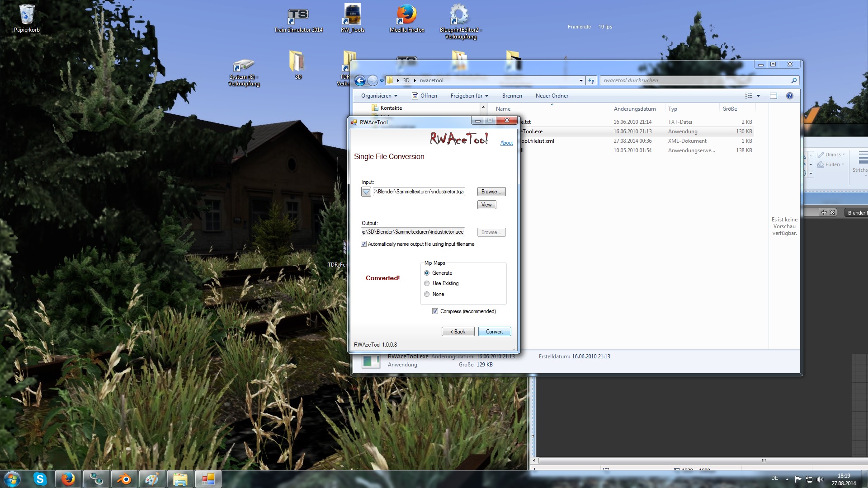Focus the rwacetool durchsuchen search box
The width and height of the screenshot is (868, 488).
(x=695, y=80)
